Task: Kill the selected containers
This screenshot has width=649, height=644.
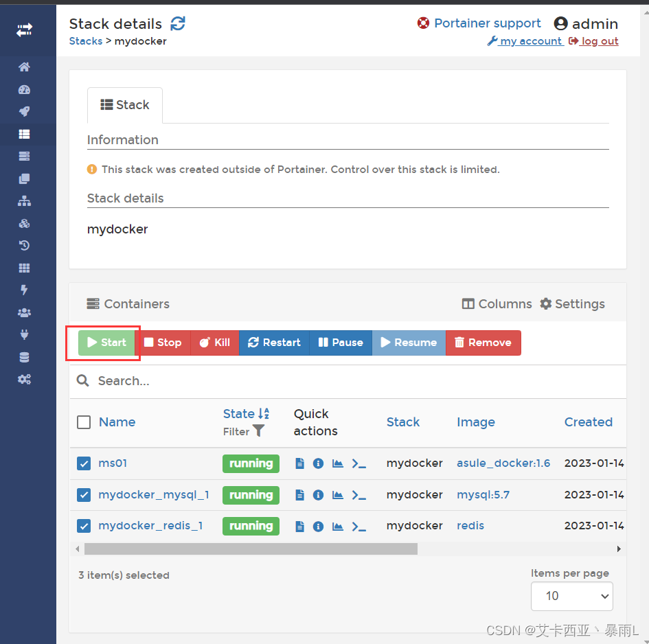Action: [x=215, y=343]
